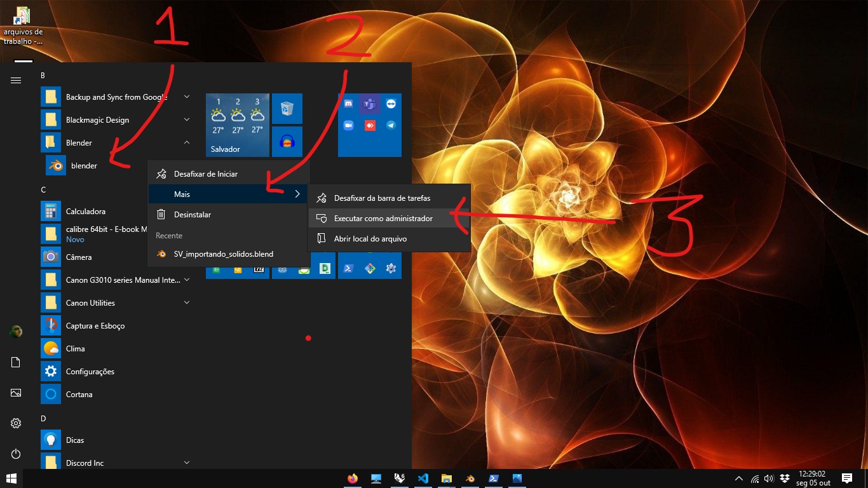The image size is (868, 488).
Task: Open Cortana from the app list
Action: [x=79, y=395]
